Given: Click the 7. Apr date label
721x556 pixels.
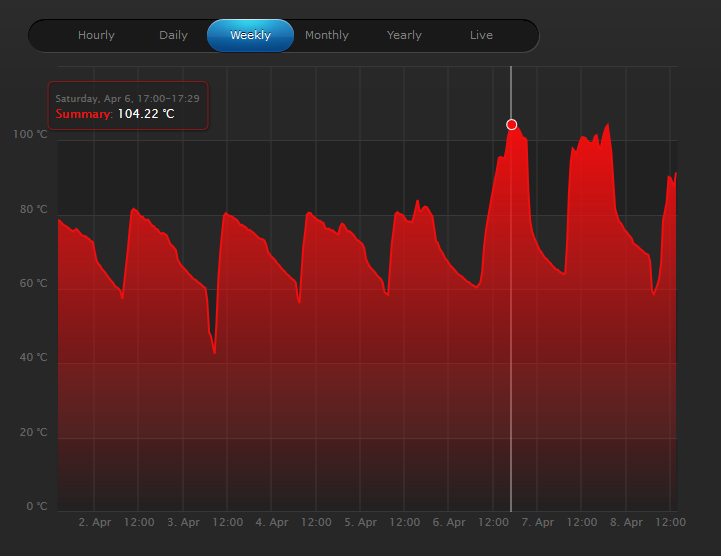Looking at the screenshot, I should (x=538, y=522).
